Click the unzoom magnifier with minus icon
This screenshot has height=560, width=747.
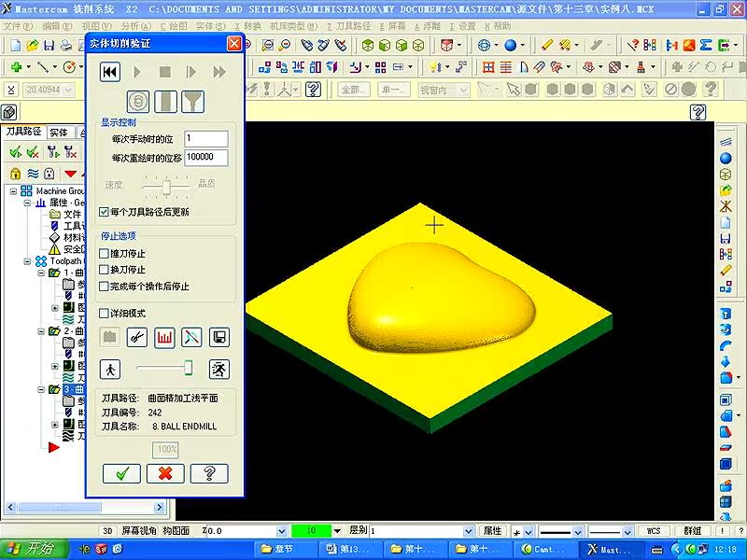coord(285,45)
